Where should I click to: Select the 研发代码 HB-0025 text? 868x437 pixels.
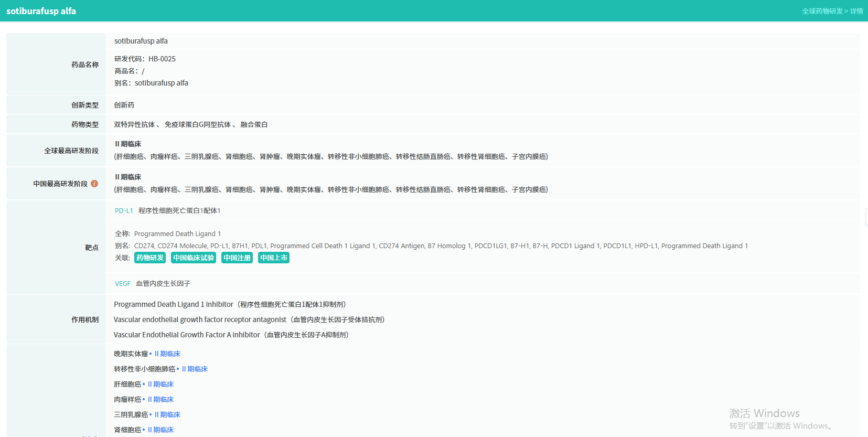(x=145, y=59)
